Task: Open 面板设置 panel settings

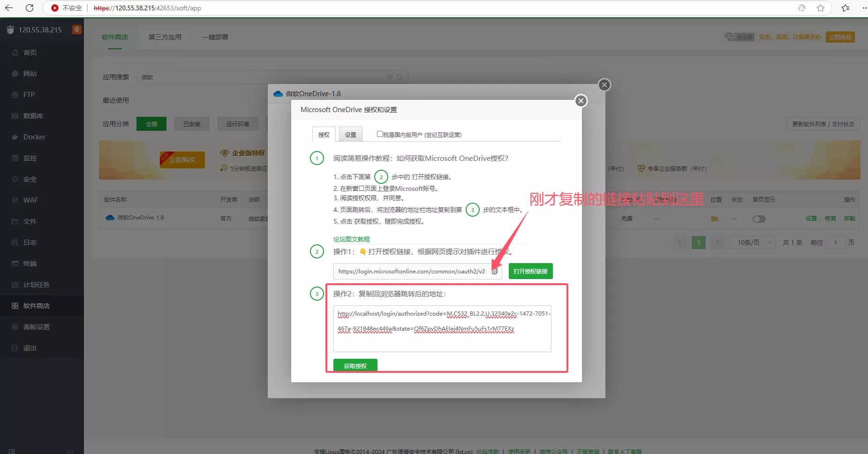Action: pos(37,327)
